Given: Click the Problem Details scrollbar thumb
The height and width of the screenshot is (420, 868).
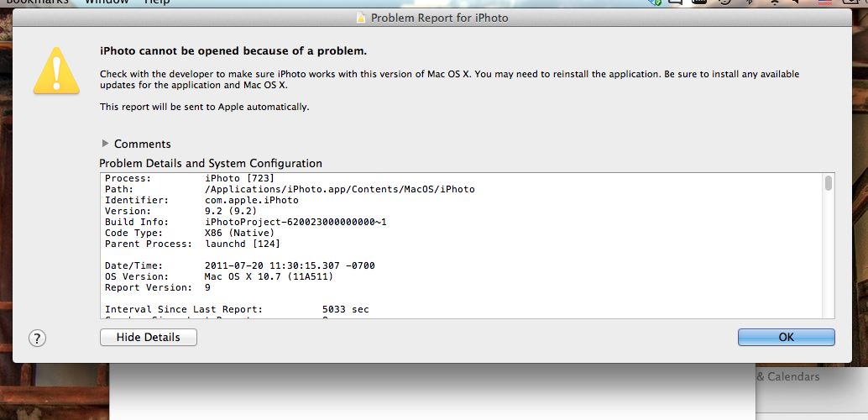Looking at the screenshot, I should tap(829, 183).
